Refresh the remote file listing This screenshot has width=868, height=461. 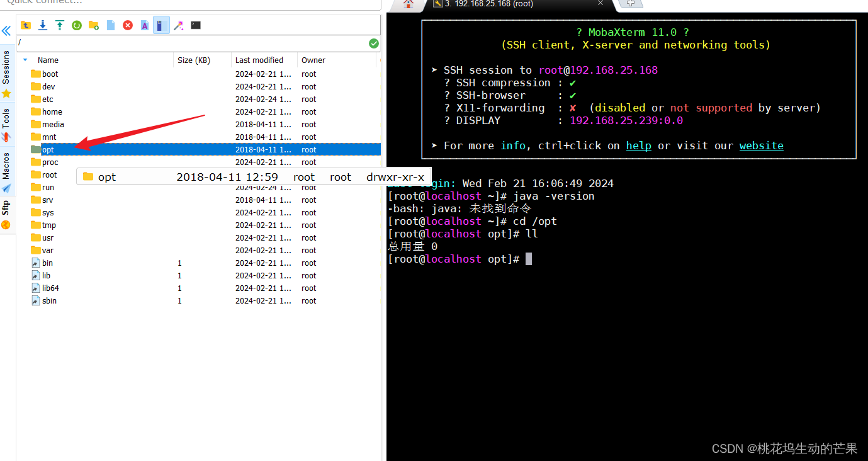[77, 25]
